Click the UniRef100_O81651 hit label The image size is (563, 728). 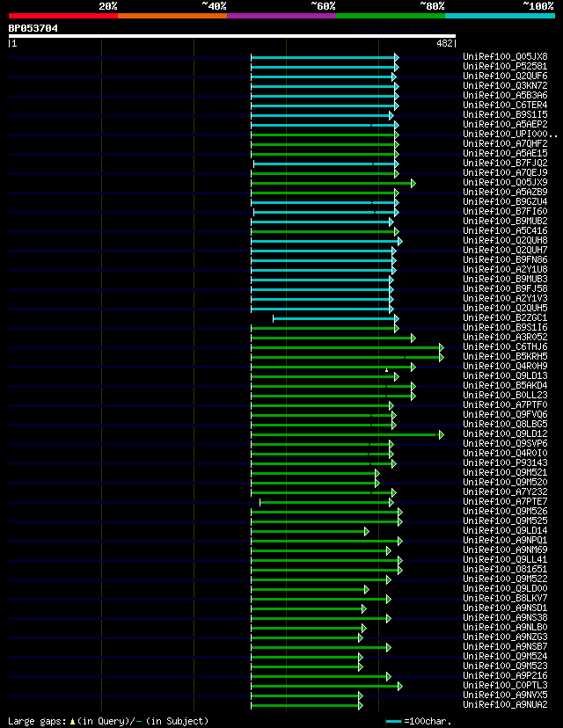(505, 570)
